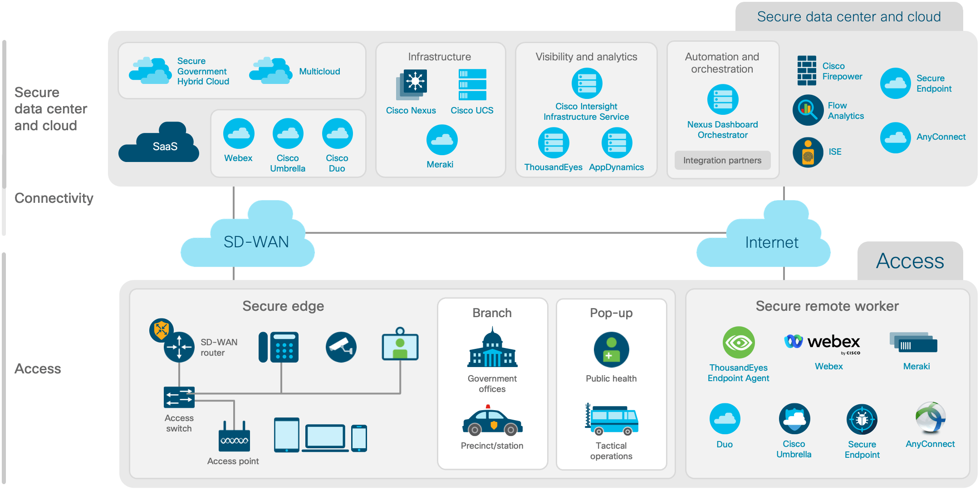Click the orange shield badge on router

(x=162, y=330)
